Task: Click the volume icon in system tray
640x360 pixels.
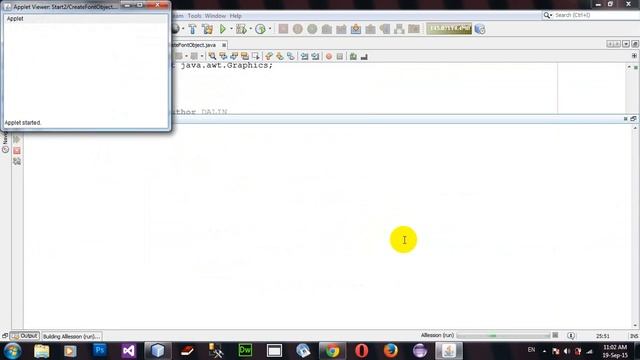Action: (x=567, y=351)
